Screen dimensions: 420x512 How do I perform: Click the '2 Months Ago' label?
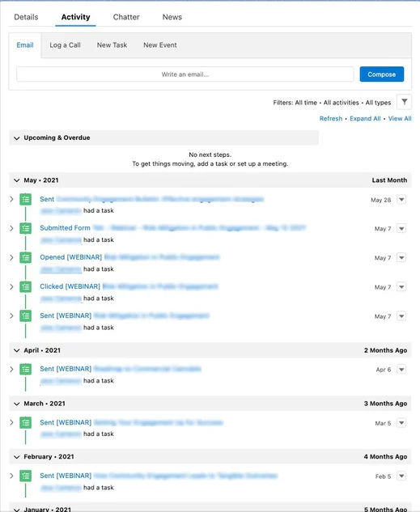tap(385, 350)
